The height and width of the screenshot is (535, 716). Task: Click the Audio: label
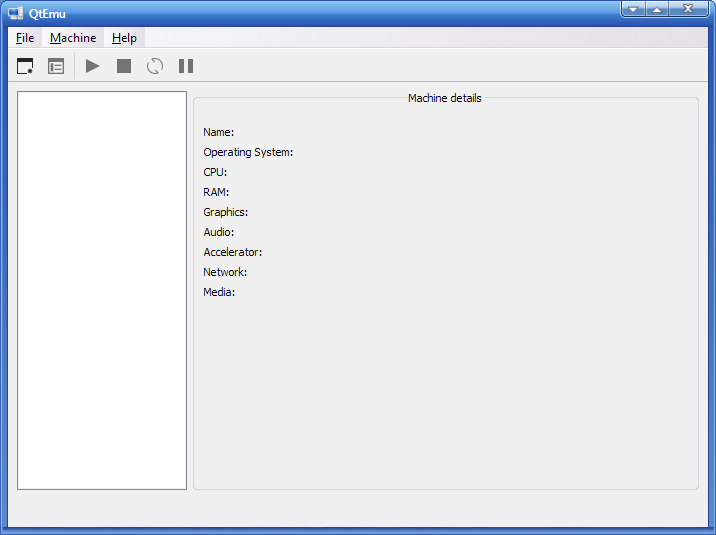pyautogui.click(x=219, y=232)
